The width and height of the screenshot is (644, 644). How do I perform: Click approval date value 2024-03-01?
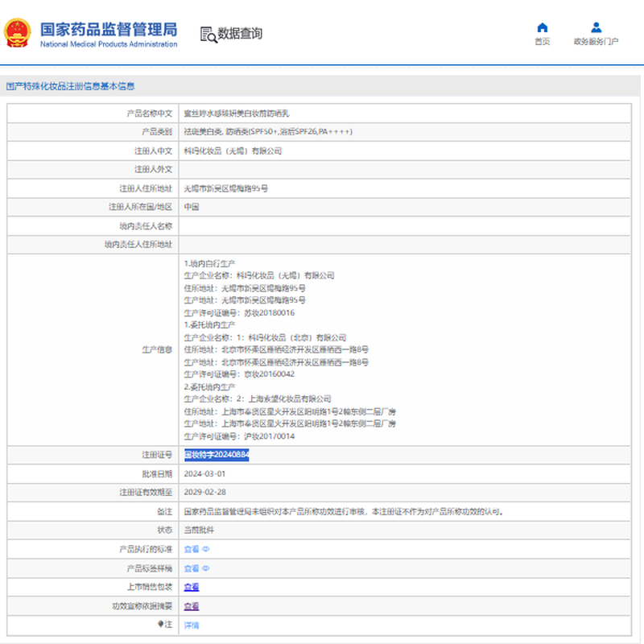[x=204, y=474]
